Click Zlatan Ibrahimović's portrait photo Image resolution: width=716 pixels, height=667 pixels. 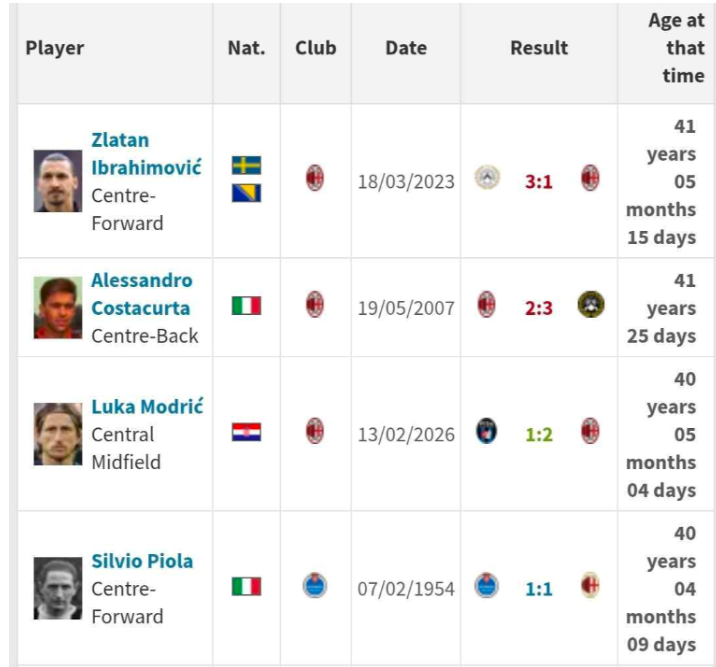(x=58, y=181)
